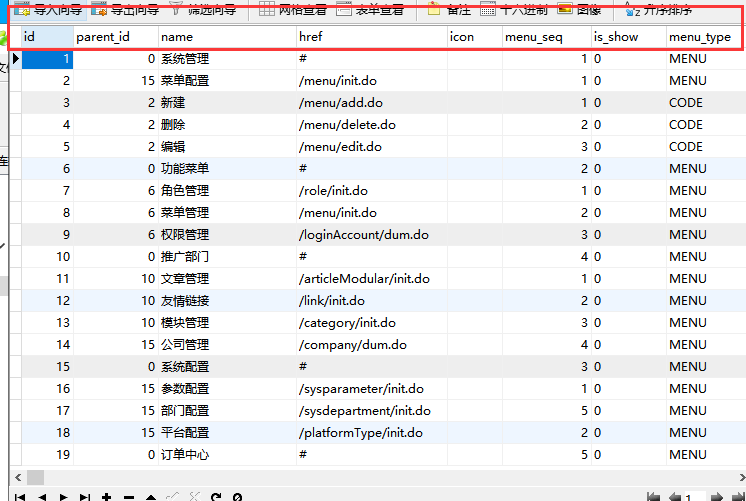Select the 功能菜单 name cell

pos(227,168)
